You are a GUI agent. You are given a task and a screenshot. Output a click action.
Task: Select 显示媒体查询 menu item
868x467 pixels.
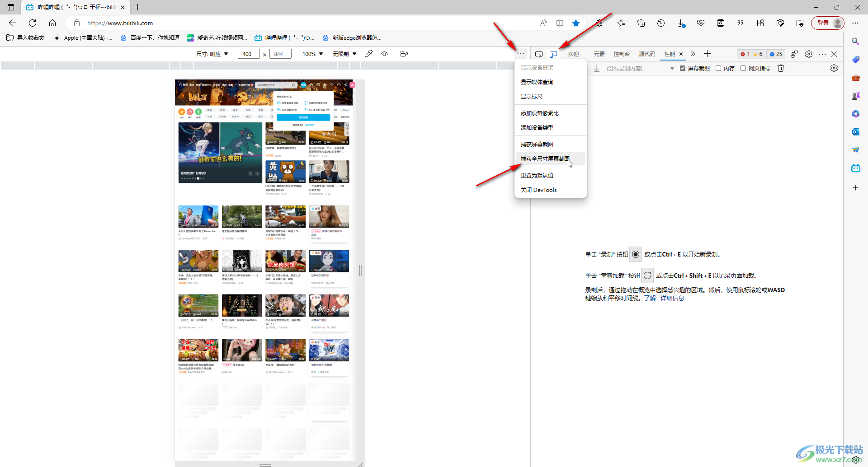click(x=551, y=82)
